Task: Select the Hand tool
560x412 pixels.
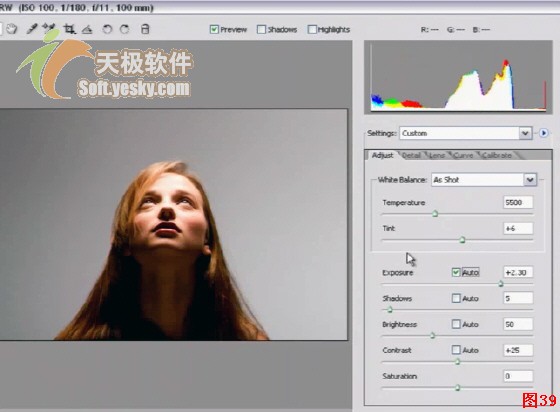Action: pyautogui.click(x=12, y=29)
